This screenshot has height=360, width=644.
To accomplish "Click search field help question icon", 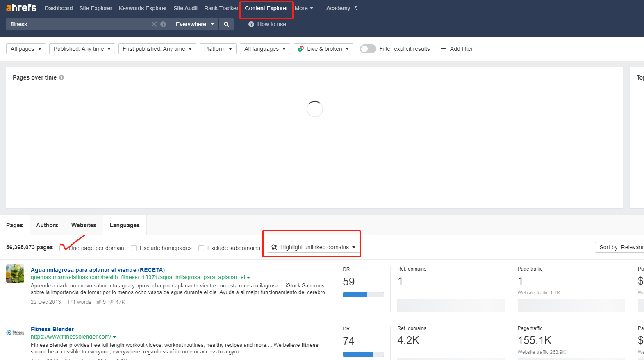I will [x=163, y=24].
